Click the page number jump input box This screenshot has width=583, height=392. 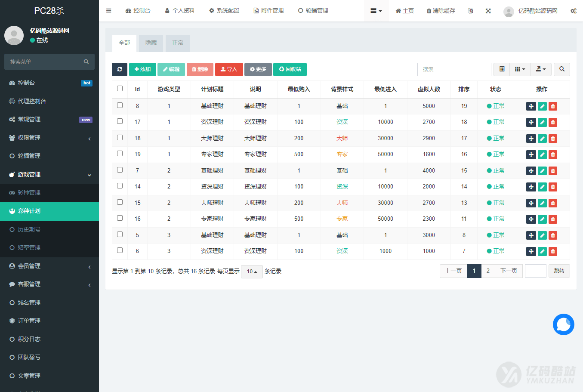pos(536,271)
